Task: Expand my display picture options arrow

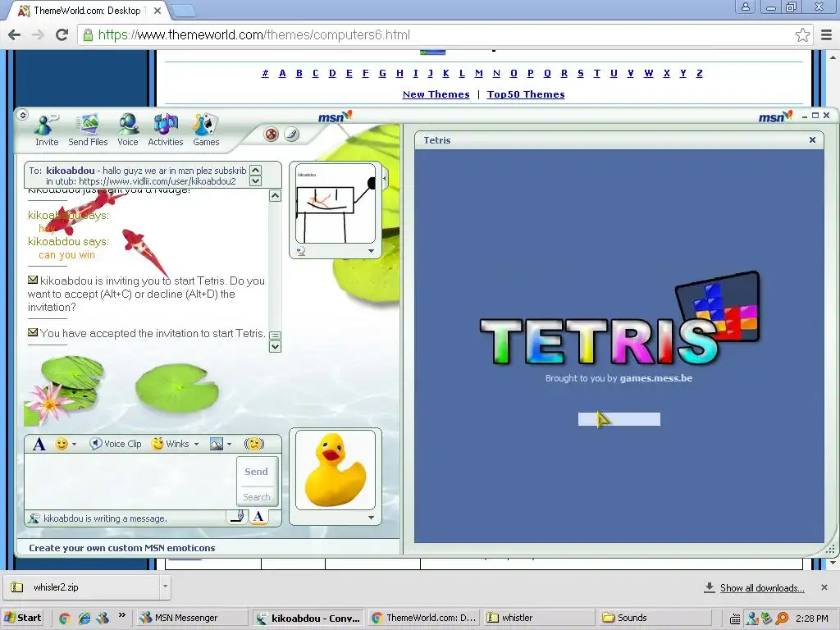Action: (x=371, y=518)
